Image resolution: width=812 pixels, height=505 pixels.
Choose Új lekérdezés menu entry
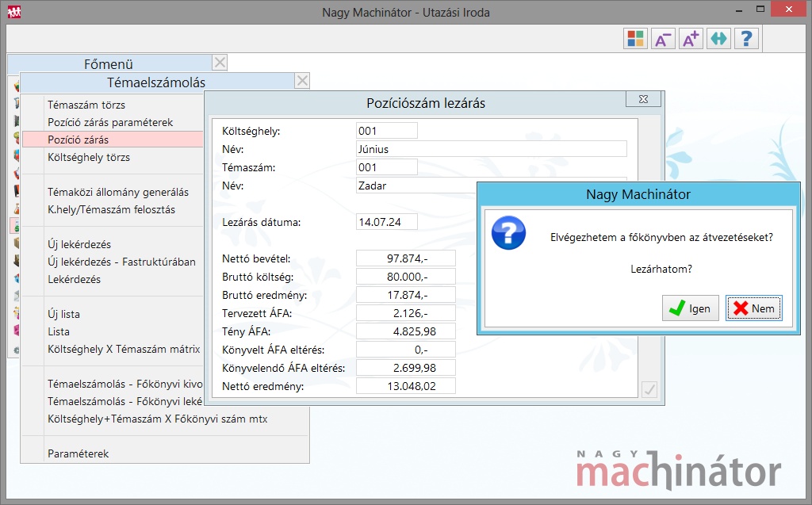[x=79, y=244]
